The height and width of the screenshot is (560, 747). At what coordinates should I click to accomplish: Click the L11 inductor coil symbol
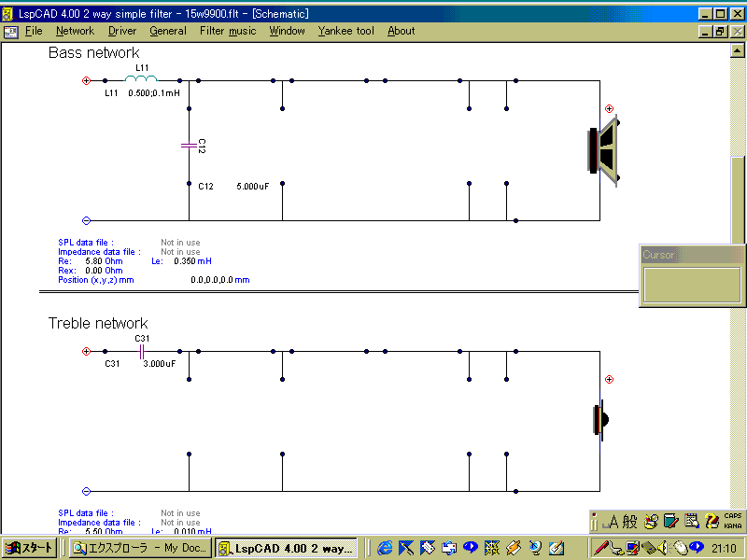141,79
